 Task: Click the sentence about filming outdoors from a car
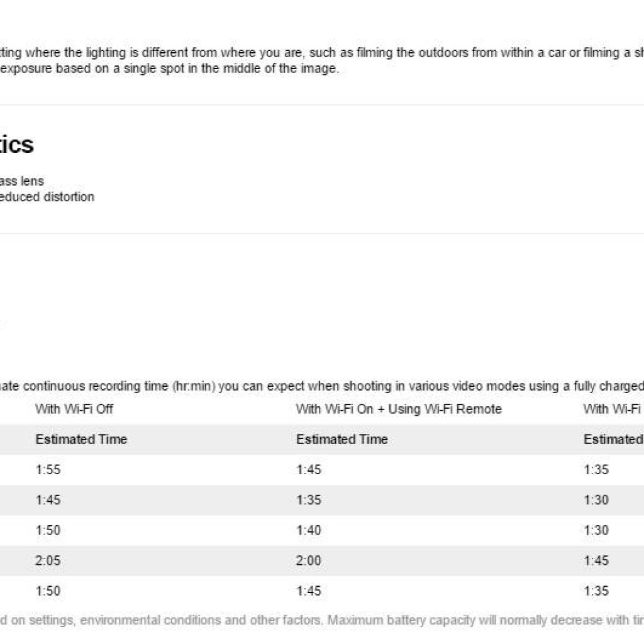pyautogui.click(x=322, y=53)
